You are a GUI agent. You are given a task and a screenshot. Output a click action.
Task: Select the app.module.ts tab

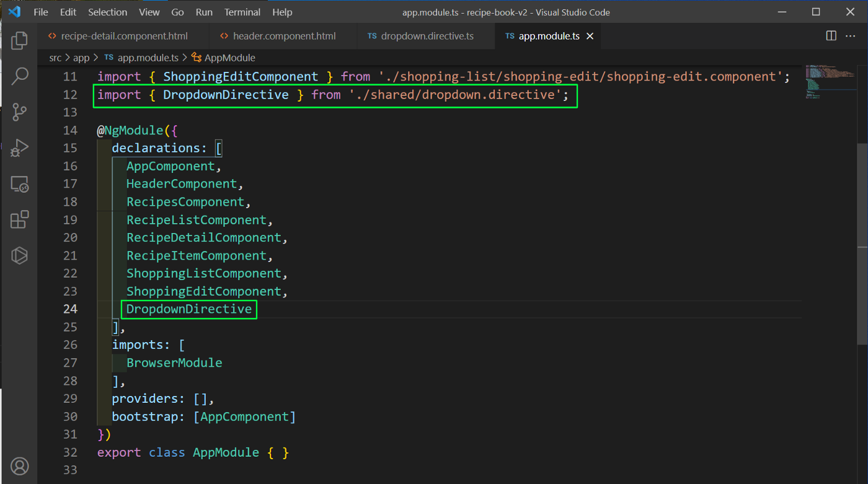(549, 36)
